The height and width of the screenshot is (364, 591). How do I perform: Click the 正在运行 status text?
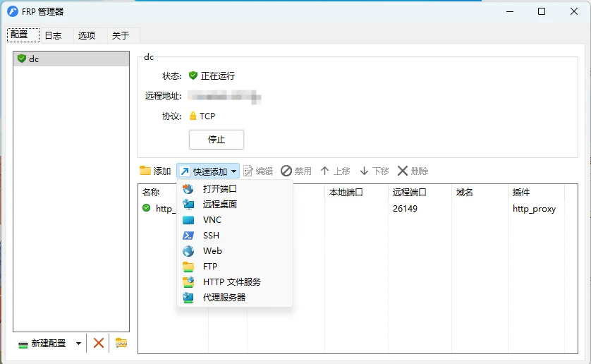tap(218, 75)
